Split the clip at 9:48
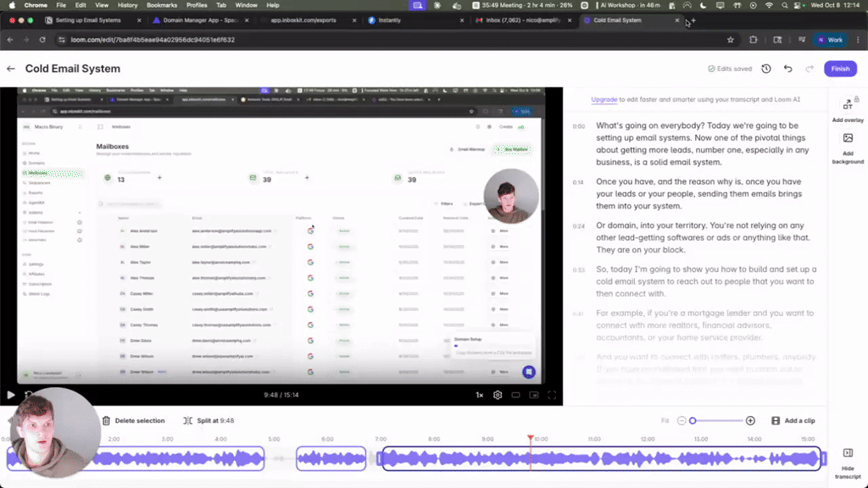The height and width of the screenshot is (488, 868). [x=209, y=420]
